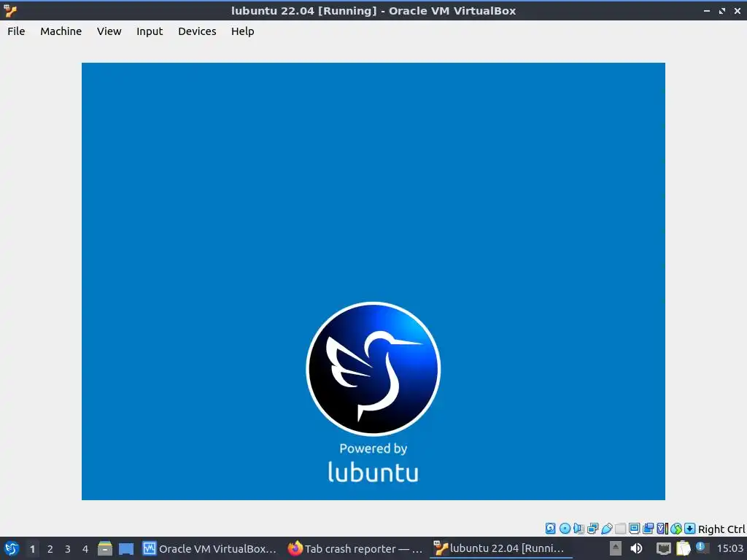Minimize the VirtualBox VM window
Screen dimensions: 747x560
(706, 10)
